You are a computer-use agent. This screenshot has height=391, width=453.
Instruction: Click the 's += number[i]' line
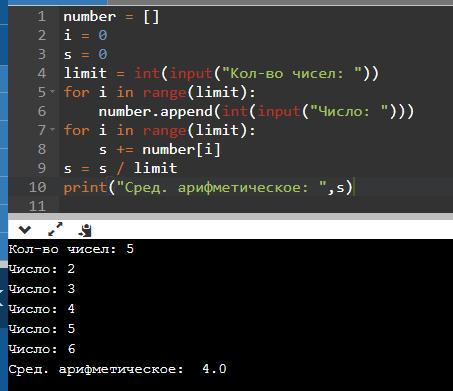coord(160,149)
